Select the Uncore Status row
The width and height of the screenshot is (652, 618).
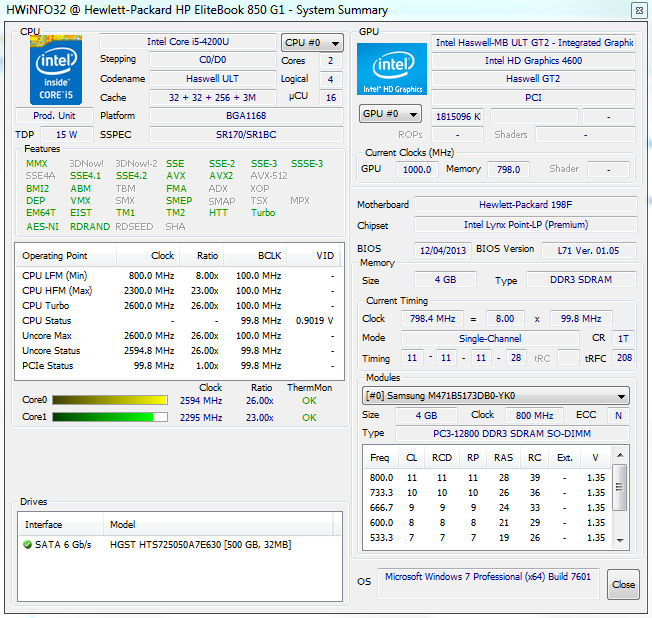179,351
